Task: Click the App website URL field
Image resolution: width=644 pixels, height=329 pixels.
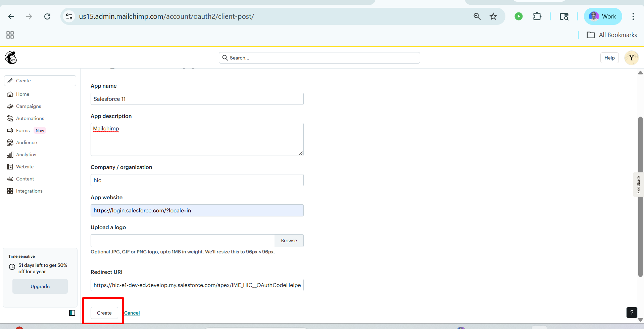Action: 197,210
